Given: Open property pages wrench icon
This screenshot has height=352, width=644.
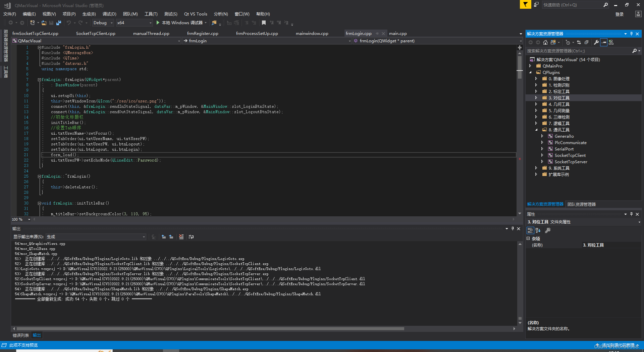Looking at the screenshot, I should point(548,230).
